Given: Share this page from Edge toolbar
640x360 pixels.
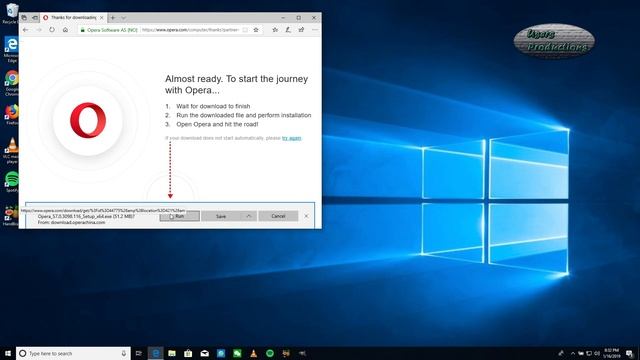Looking at the screenshot, I should tap(301, 30).
